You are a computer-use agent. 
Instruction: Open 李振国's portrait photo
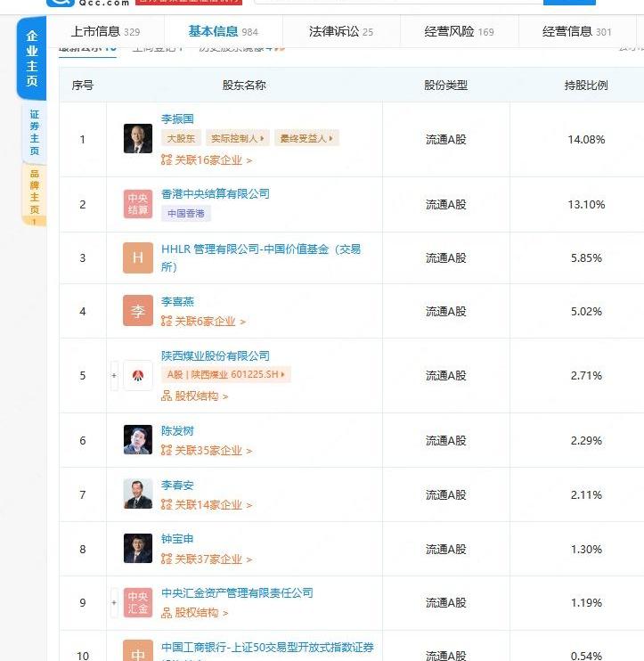click(137, 138)
